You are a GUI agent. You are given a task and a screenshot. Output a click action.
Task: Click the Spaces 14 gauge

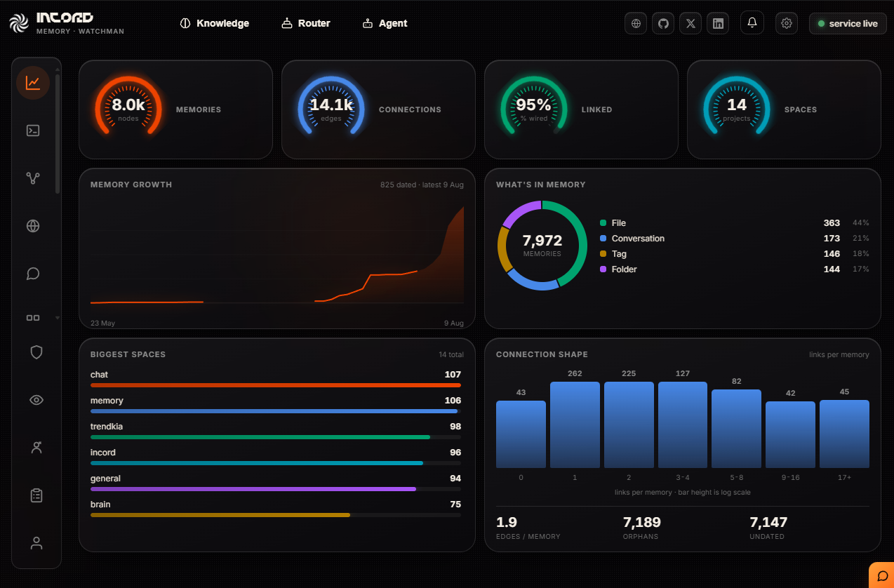click(x=737, y=107)
